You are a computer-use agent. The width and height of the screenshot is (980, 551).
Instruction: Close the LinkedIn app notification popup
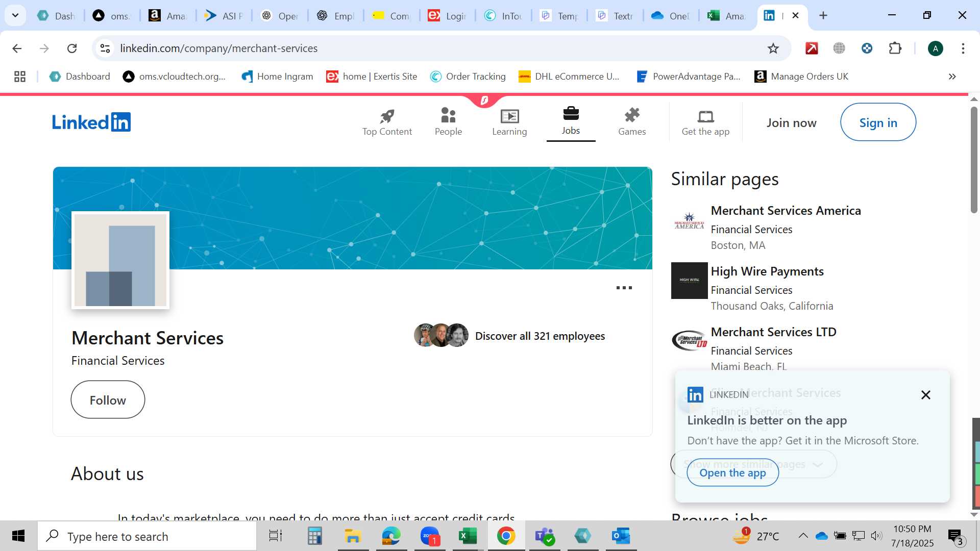pos(925,395)
